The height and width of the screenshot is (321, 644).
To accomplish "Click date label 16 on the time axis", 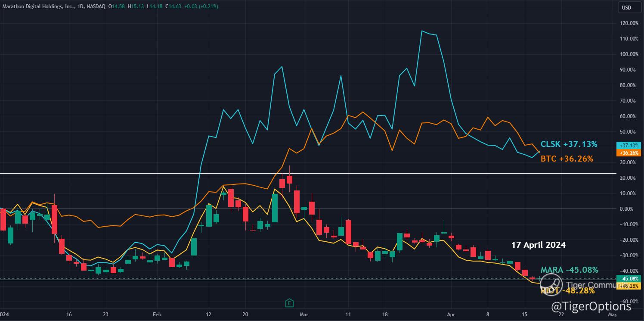I will click(x=69, y=315).
